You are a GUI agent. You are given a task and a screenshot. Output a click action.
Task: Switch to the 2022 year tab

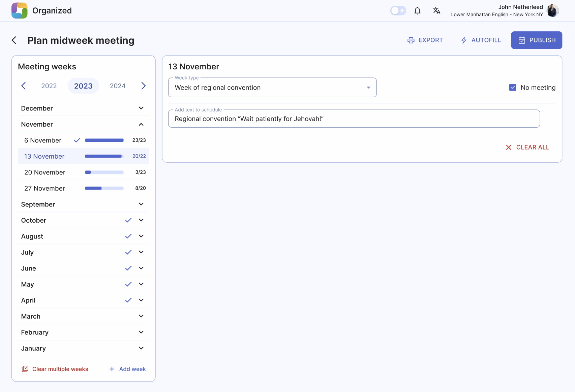pos(49,86)
